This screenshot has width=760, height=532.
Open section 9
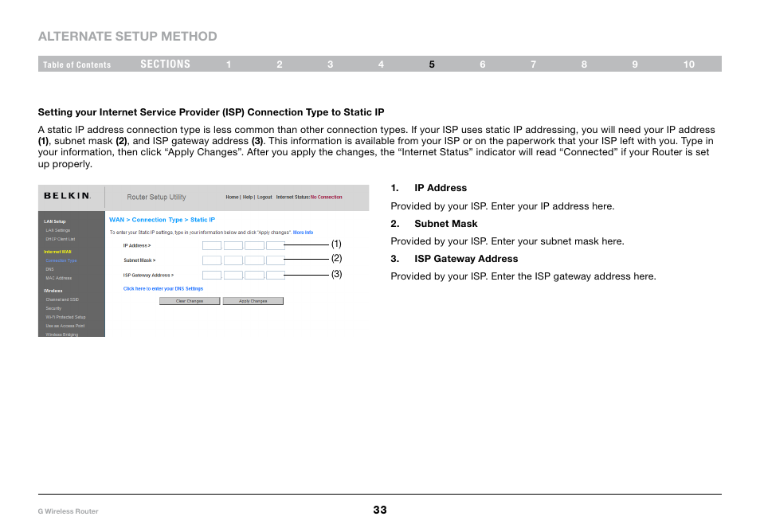click(x=635, y=65)
